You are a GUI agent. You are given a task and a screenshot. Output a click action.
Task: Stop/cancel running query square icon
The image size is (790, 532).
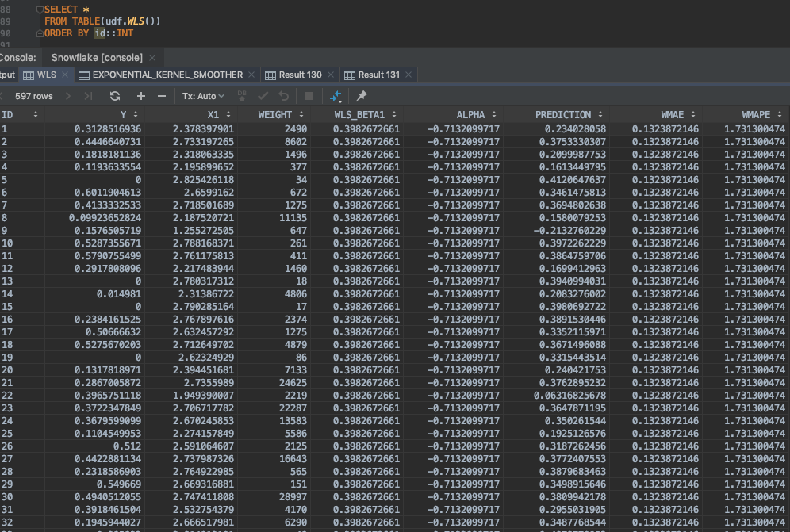click(309, 96)
